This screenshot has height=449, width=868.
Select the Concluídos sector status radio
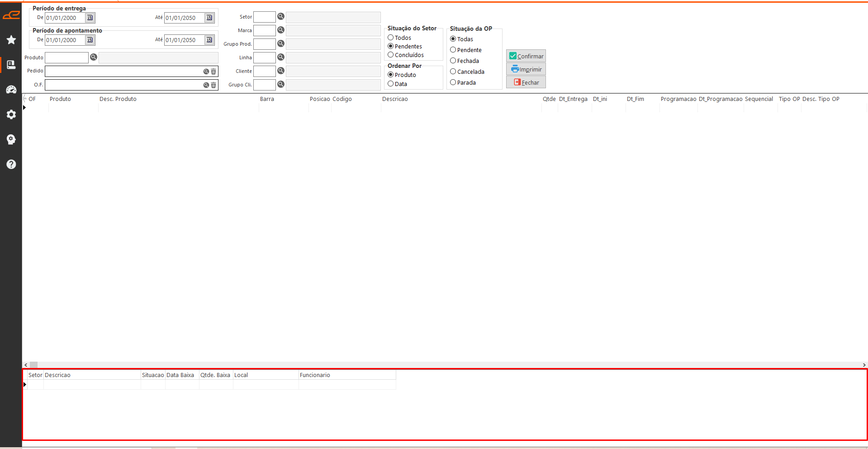[391, 55]
